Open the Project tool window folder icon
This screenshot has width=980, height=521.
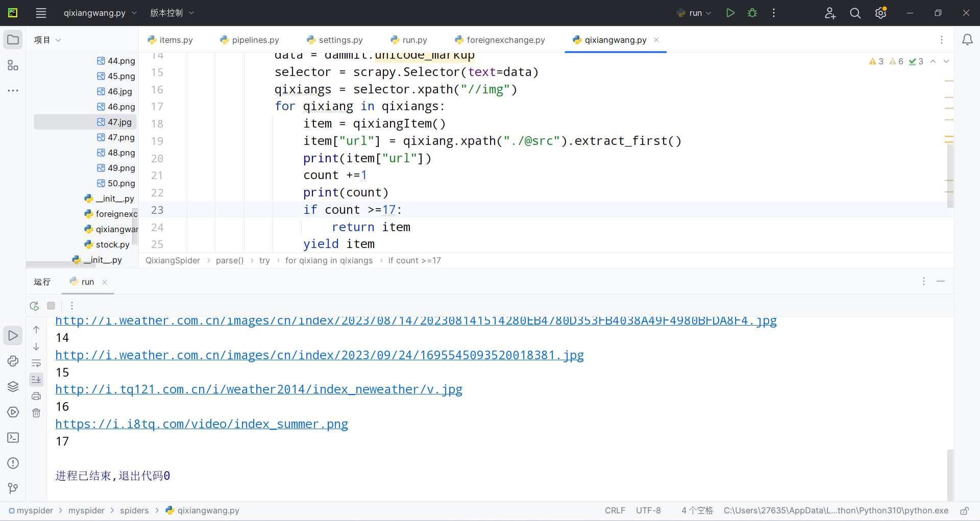13,40
